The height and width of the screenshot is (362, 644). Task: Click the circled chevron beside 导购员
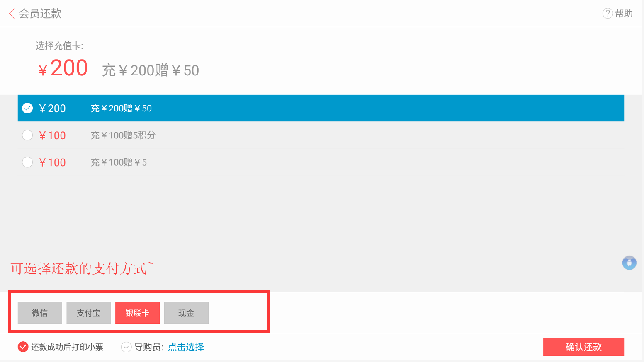tap(126, 347)
